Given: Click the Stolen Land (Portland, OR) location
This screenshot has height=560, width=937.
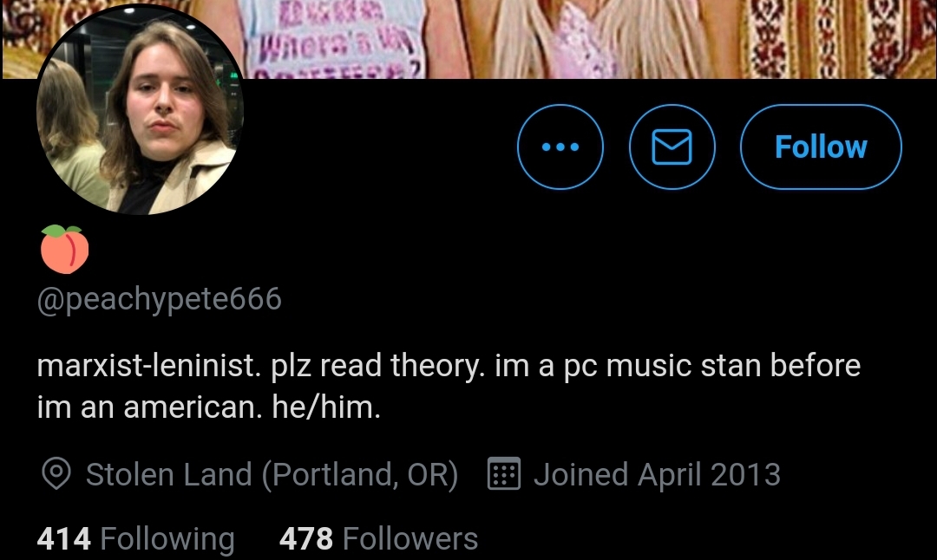Looking at the screenshot, I should 272,475.
